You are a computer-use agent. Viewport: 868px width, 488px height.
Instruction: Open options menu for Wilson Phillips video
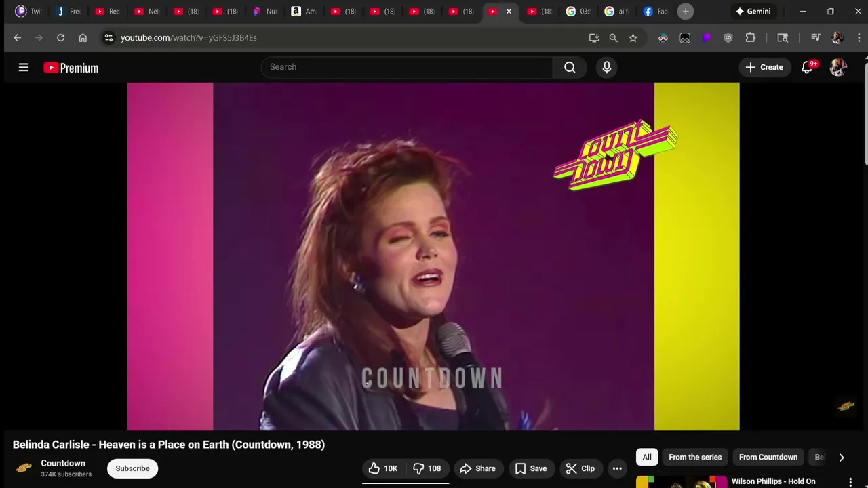click(x=850, y=482)
